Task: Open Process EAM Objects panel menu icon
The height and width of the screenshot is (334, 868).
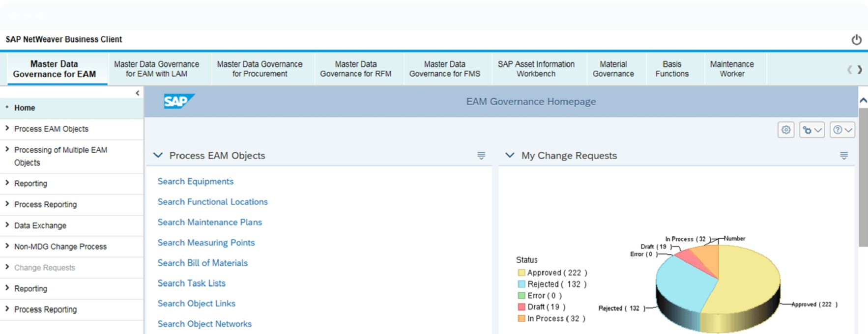Action: (x=481, y=156)
